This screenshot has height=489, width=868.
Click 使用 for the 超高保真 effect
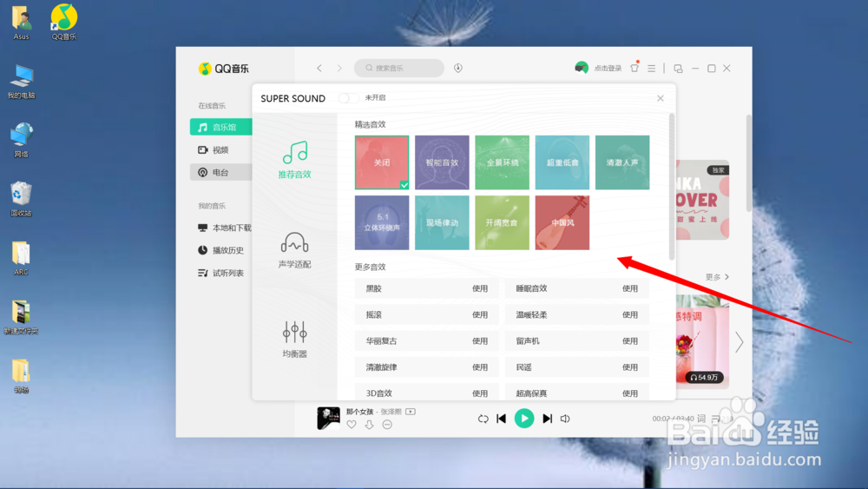pyautogui.click(x=630, y=393)
